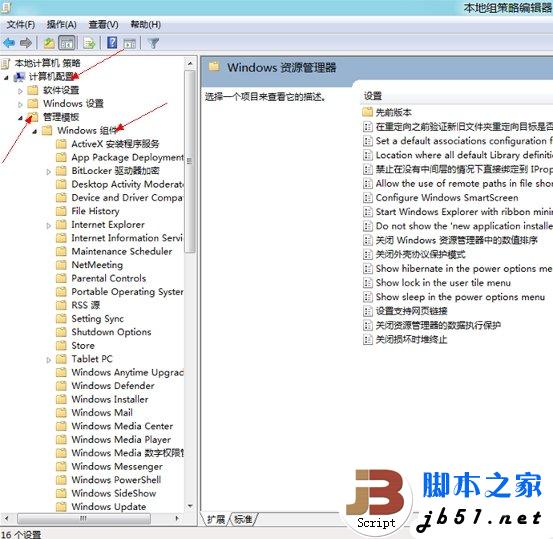Screen dimensions: 553x539
Task: Collapse the 管理模板 tree node
Action: [x=20, y=118]
